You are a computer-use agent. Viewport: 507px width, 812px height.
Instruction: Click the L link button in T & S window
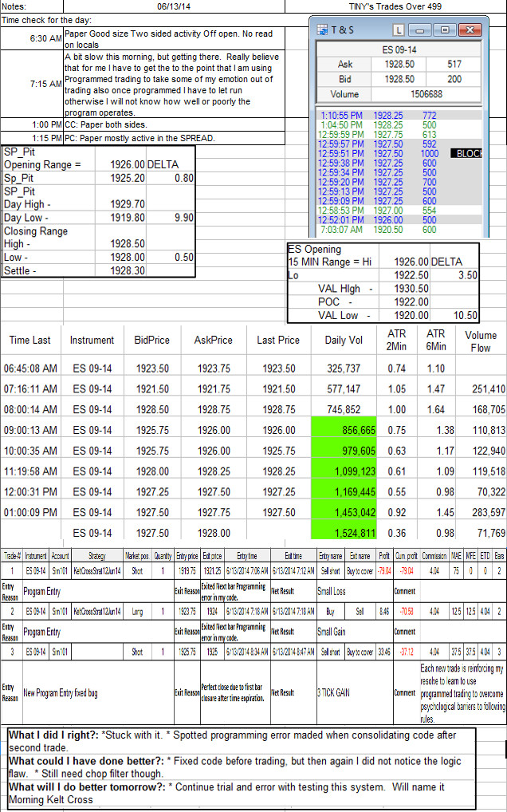(398, 30)
